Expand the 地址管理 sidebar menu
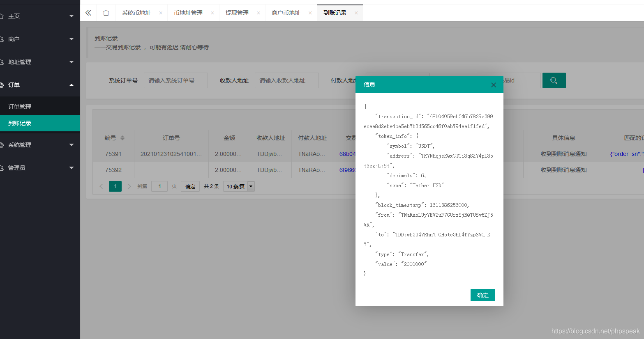 (x=40, y=62)
